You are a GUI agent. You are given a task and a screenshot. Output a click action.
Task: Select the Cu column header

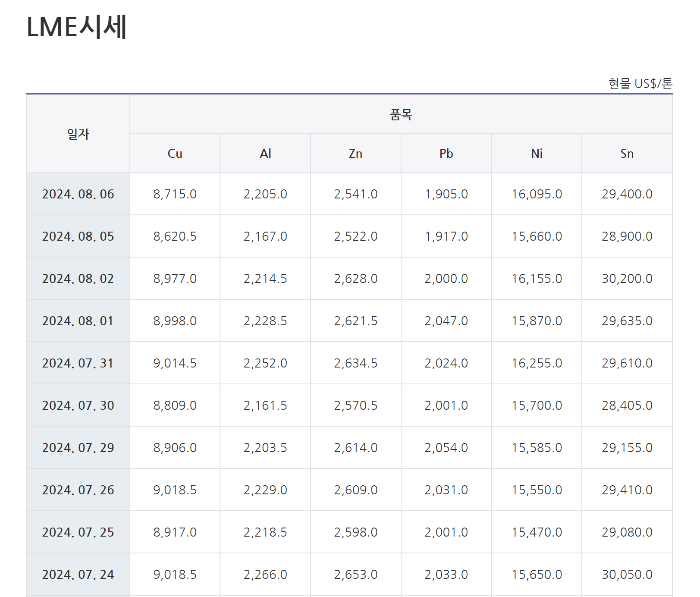click(x=175, y=154)
